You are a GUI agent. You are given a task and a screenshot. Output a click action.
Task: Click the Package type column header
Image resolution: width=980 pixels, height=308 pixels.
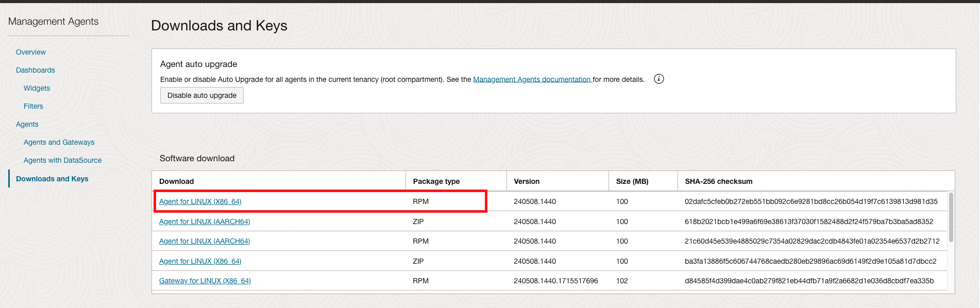pos(436,181)
